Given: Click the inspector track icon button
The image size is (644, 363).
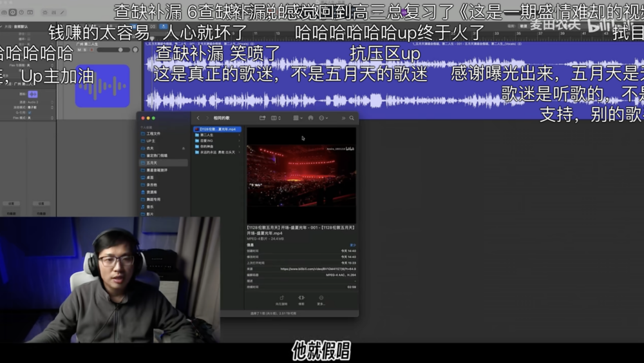Looking at the screenshot, I should click(33, 94).
